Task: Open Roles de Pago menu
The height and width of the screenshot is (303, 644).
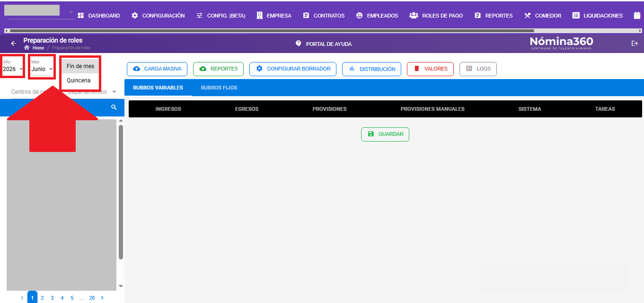Action: (436, 16)
